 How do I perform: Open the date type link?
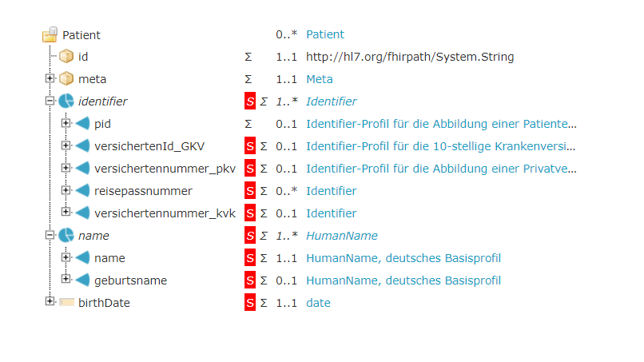318,303
